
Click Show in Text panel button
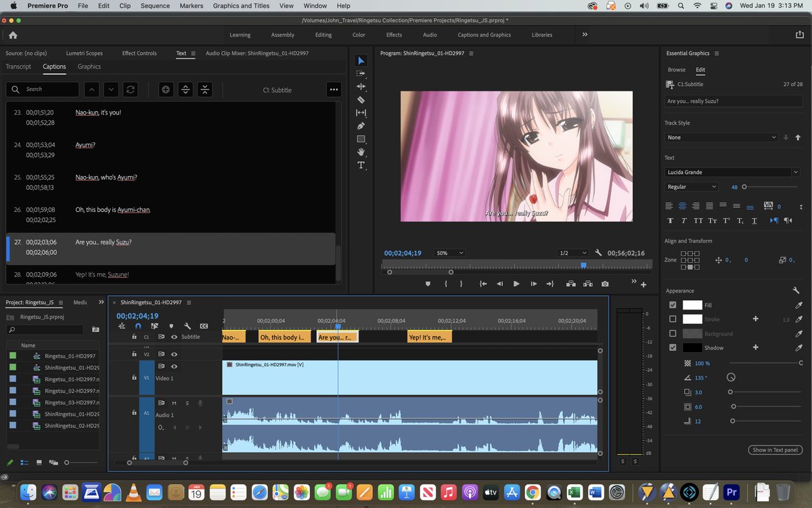coord(775,450)
